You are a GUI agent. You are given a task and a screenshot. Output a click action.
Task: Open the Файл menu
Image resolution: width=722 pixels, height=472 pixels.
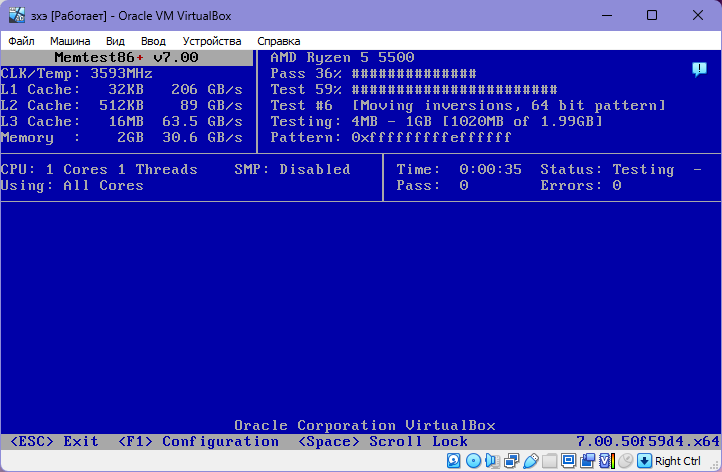point(21,41)
